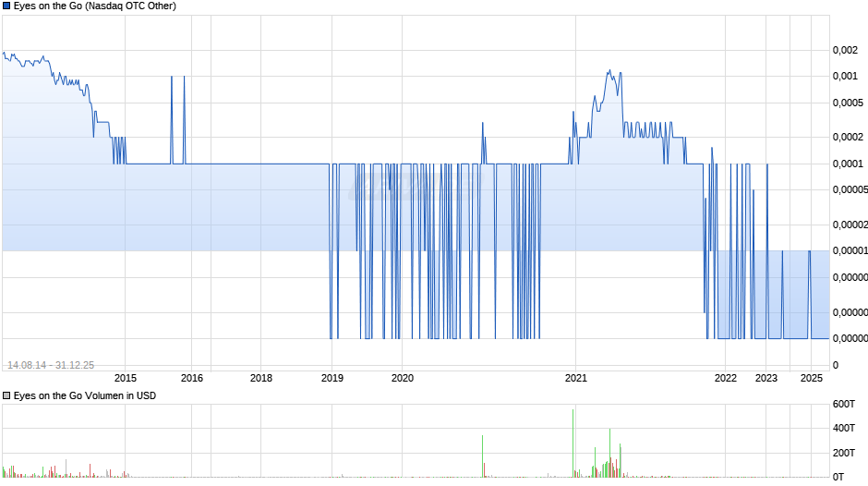Image resolution: width=868 pixels, height=486 pixels.
Task: Click the grey legend square beside Volumen in USD
Action: (x=6, y=395)
